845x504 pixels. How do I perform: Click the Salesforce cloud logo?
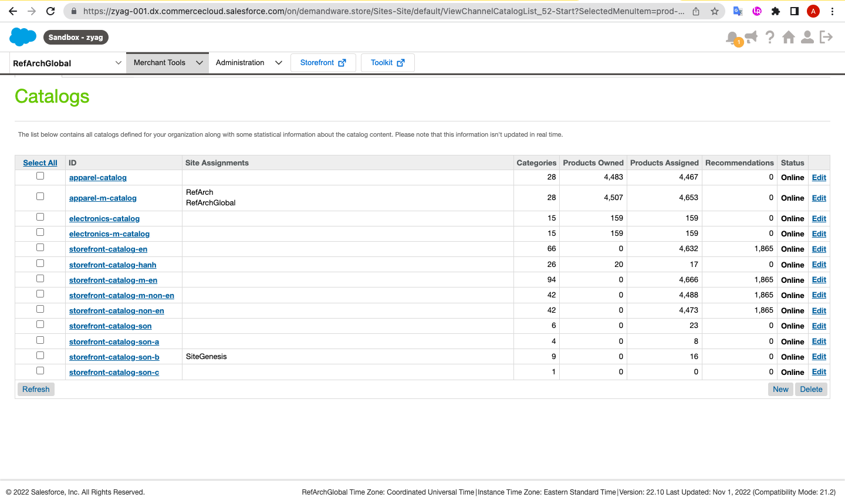pos(23,37)
